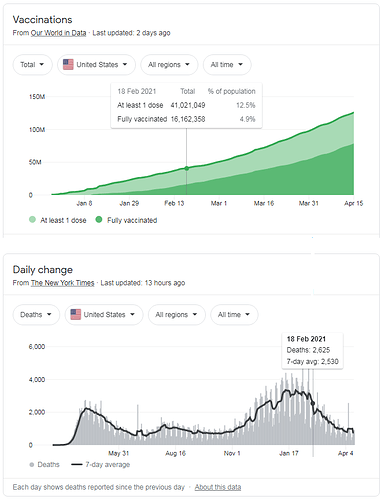Viewport: 381px width, 500px height.
Task: Click the Apr 15 endpoint of the vaccination chart
Action: coord(353,113)
